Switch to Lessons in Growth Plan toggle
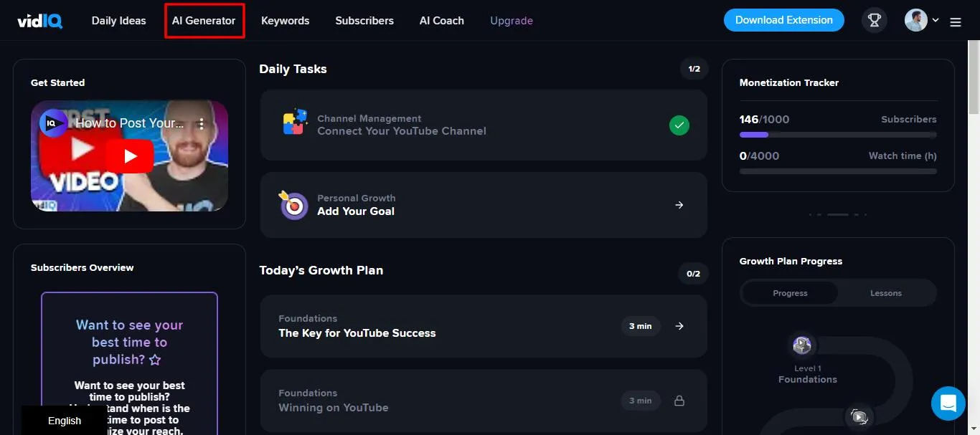This screenshot has height=435, width=980. tap(886, 293)
